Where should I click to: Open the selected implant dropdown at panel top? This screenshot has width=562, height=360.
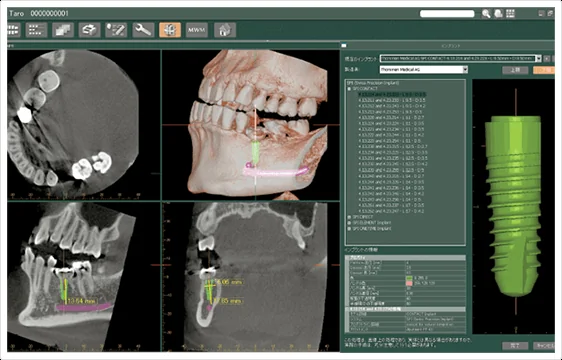(x=461, y=58)
